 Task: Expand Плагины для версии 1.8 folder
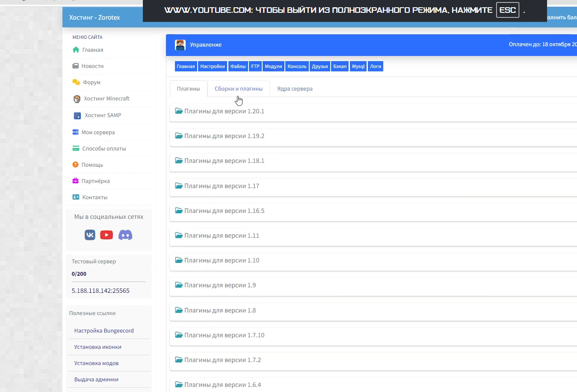pos(219,310)
